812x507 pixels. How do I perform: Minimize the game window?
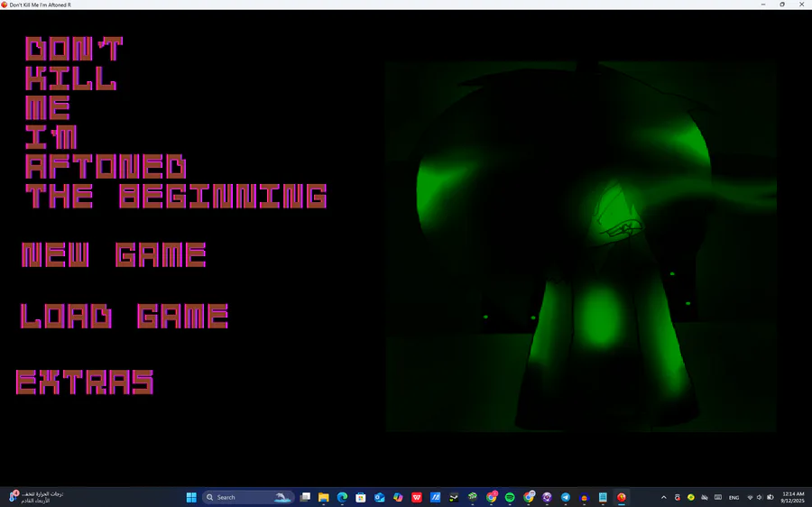click(762, 5)
